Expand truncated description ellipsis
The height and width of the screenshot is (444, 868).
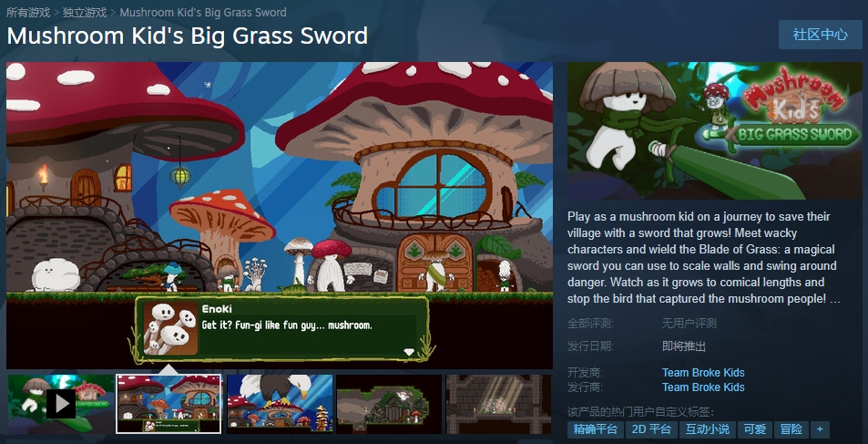point(836,299)
